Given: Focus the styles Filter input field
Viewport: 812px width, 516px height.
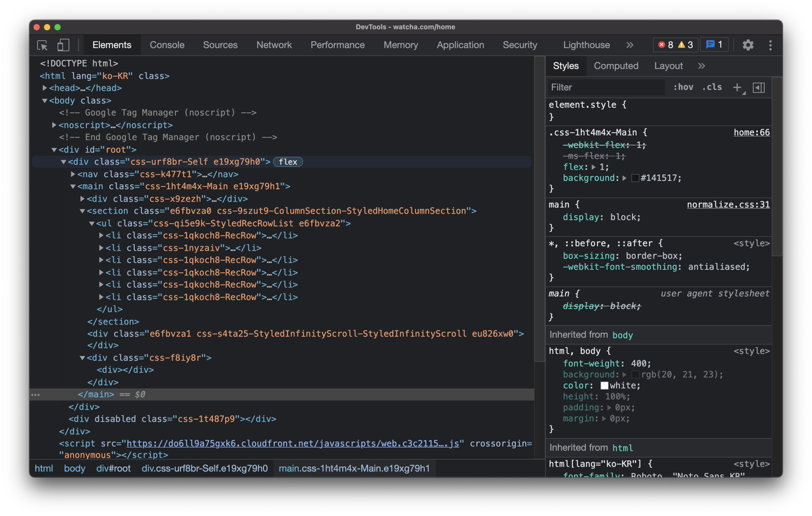Looking at the screenshot, I should [x=606, y=88].
